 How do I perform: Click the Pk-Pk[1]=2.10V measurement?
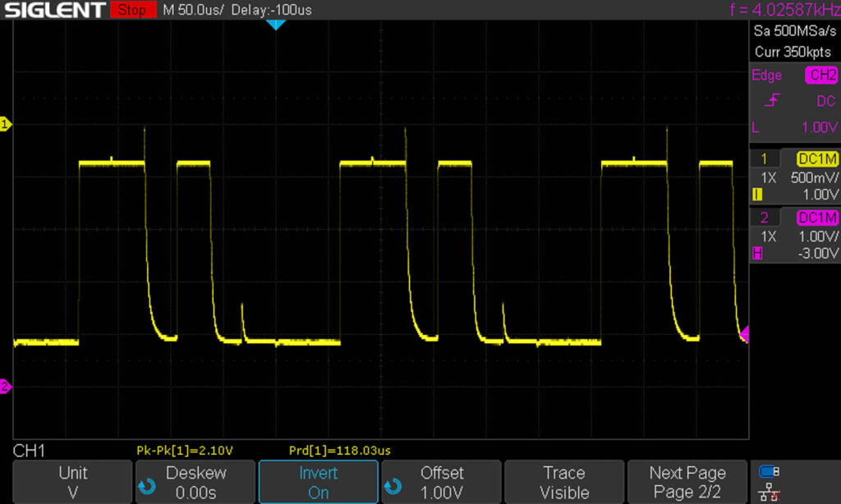[x=185, y=451]
